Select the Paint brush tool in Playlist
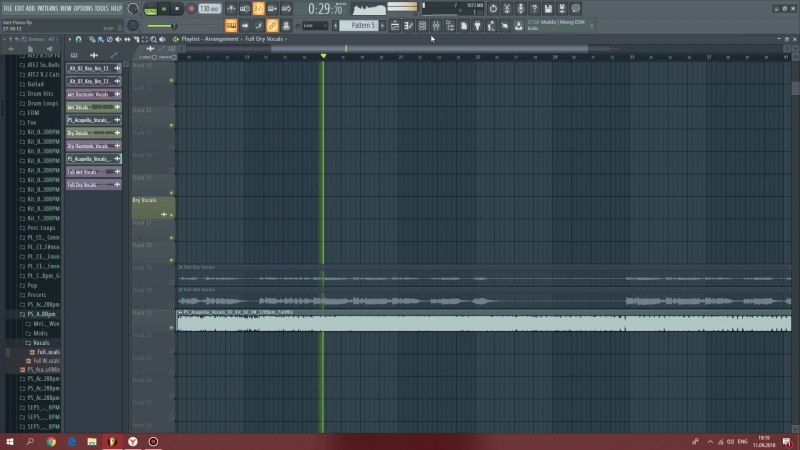The image size is (800, 450). tap(101, 39)
